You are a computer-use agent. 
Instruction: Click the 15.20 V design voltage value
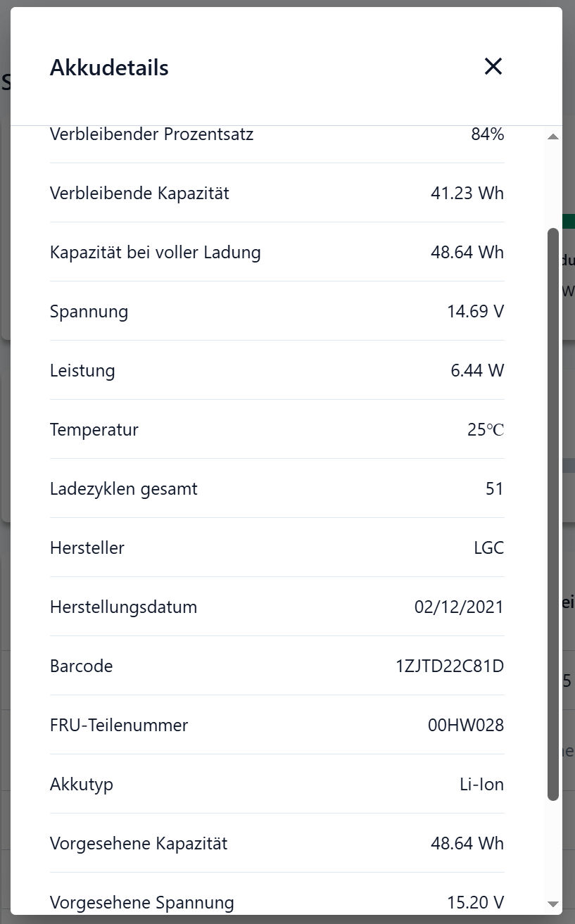476,902
